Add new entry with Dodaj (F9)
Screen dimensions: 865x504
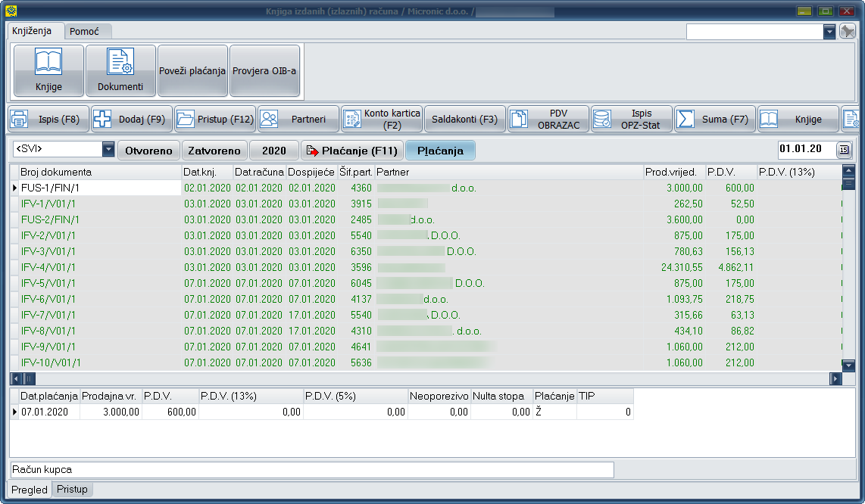132,120
